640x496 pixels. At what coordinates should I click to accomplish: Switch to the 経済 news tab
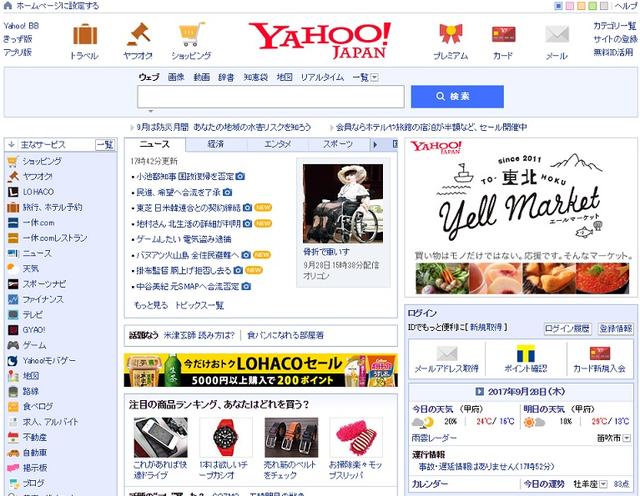point(215,144)
